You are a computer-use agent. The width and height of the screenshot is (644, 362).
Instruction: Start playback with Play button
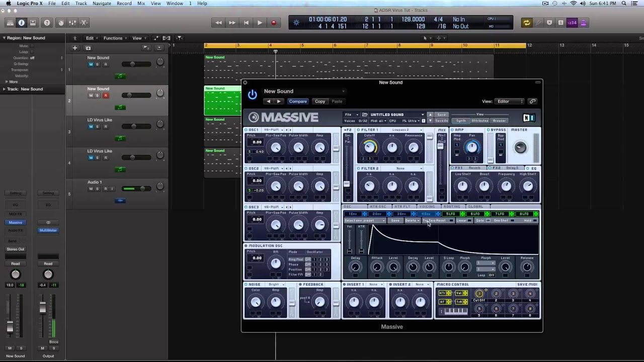pos(260,23)
